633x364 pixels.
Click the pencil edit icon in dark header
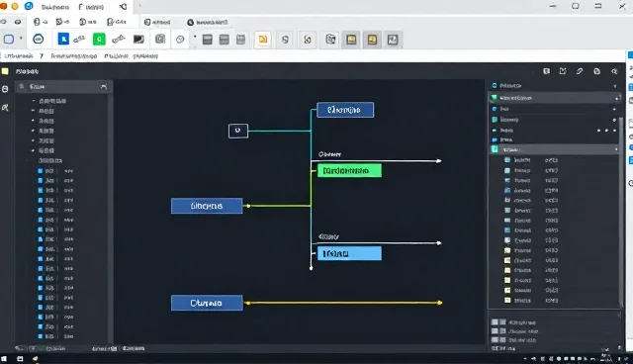click(580, 71)
